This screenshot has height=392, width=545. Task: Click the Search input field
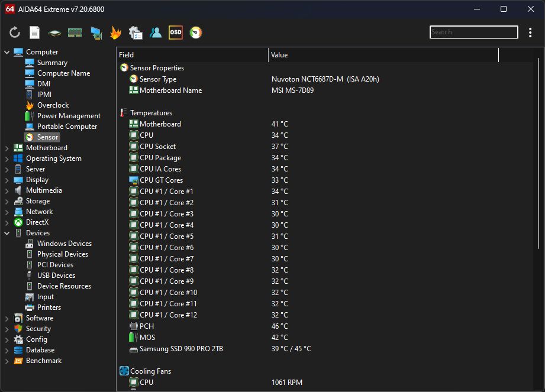[473, 32]
